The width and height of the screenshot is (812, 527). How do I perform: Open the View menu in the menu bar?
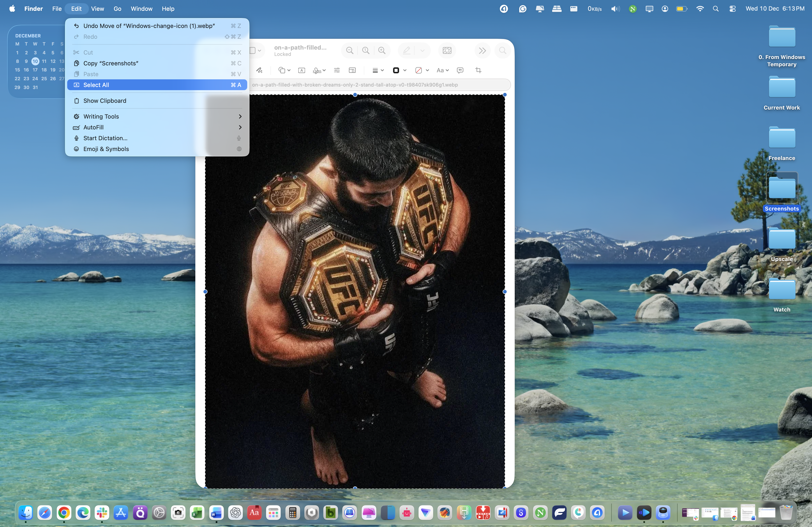(97, 9)
